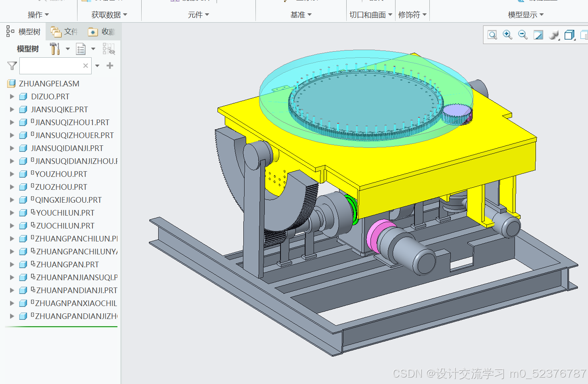This screenshot has height=384, width=588.
Task: Expand the YOUZHOU.PRT node
Action: click(12, 174)
